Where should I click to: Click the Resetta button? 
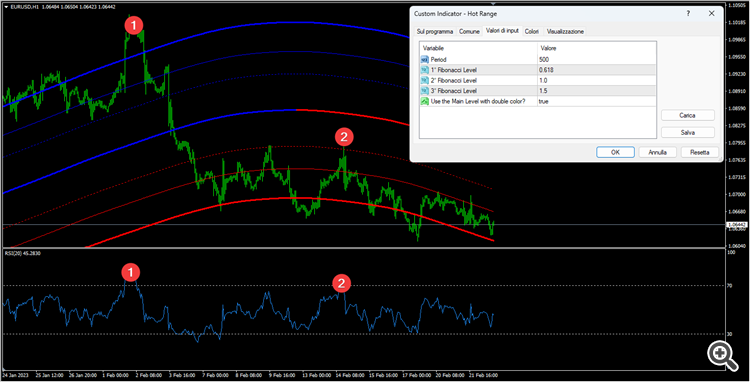(699, 152)
